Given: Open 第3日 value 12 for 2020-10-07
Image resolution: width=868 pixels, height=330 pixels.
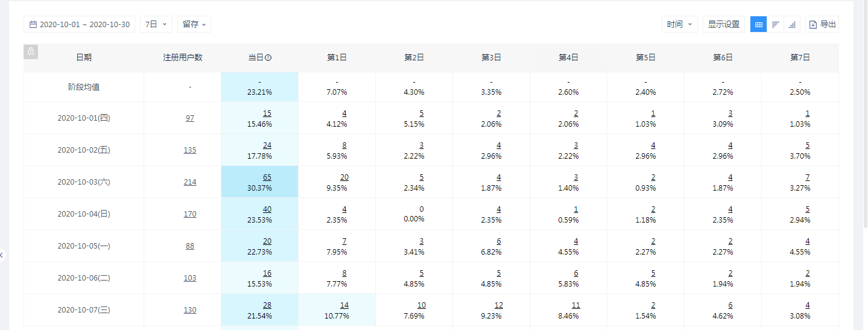Looking at the screenshot, I should (498, 305).
